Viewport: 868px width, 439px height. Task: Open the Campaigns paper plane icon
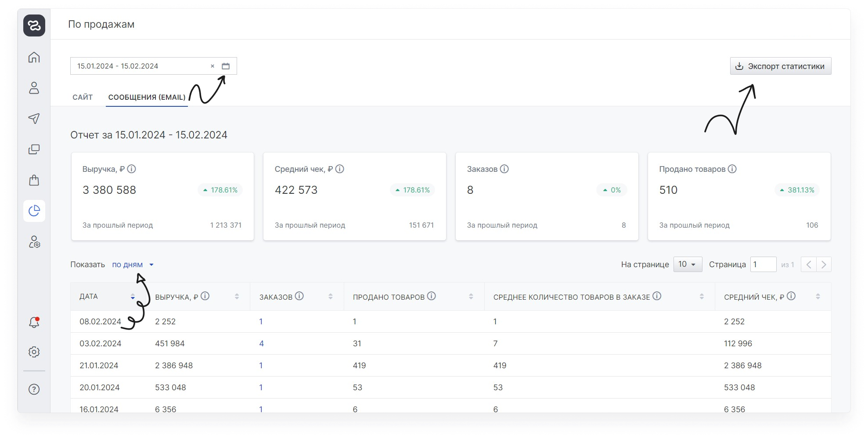pos(34,118)
